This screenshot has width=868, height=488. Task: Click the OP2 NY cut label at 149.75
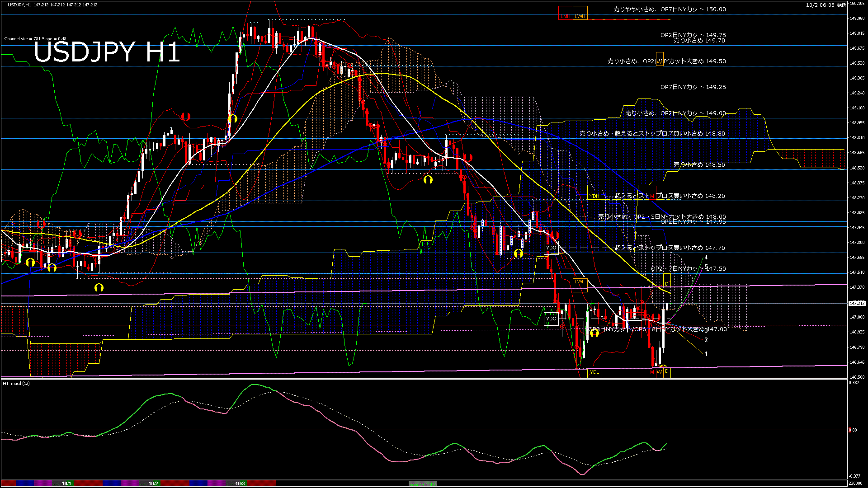693,35
